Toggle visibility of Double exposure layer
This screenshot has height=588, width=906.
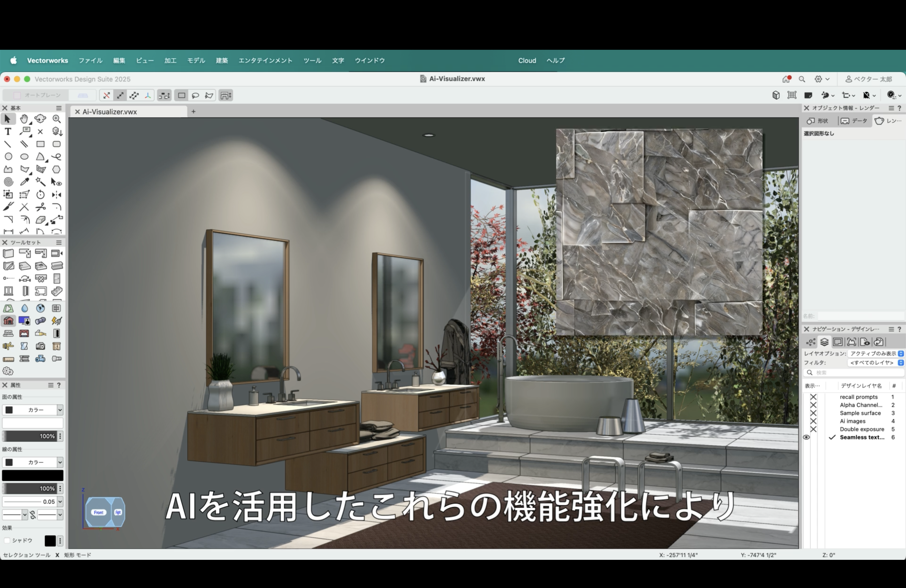coord(813,429)
